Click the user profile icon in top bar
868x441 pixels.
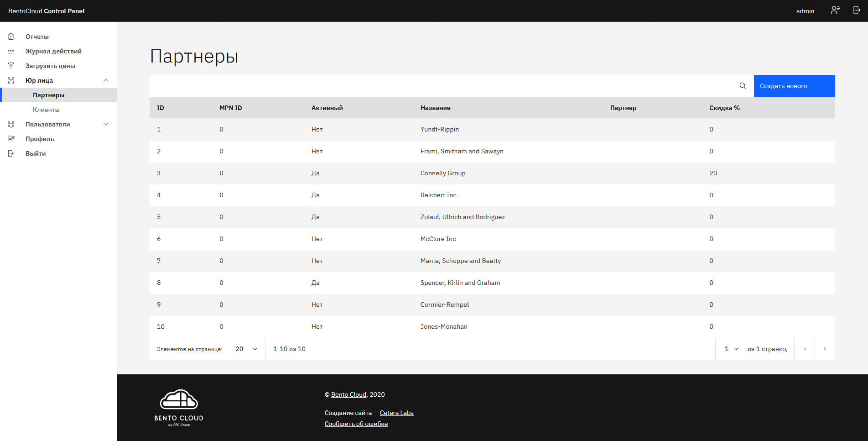click(x=835, y=10)
